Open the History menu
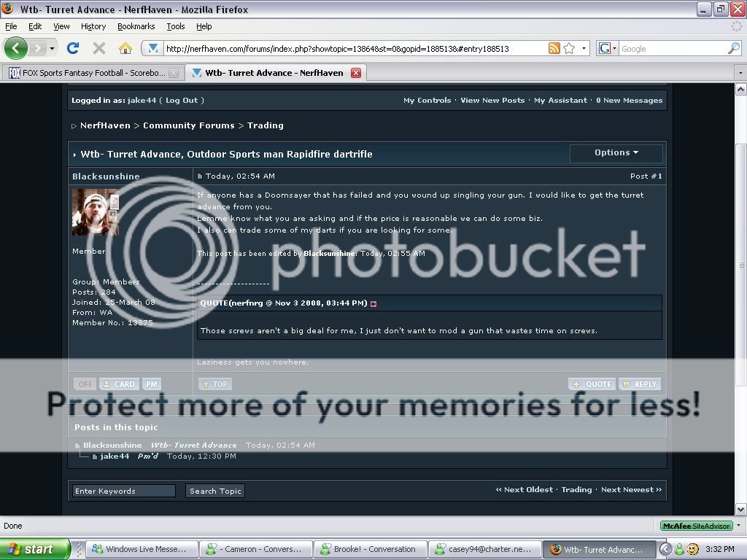The image size is (747, 560). click(x=93, y=27)
